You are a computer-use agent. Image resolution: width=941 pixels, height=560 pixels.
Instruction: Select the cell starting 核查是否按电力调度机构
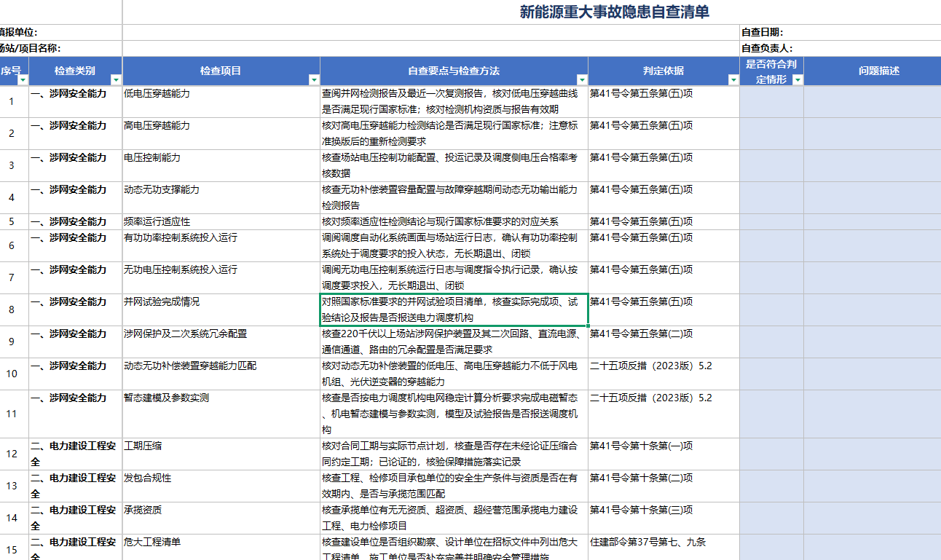[454, 414]
